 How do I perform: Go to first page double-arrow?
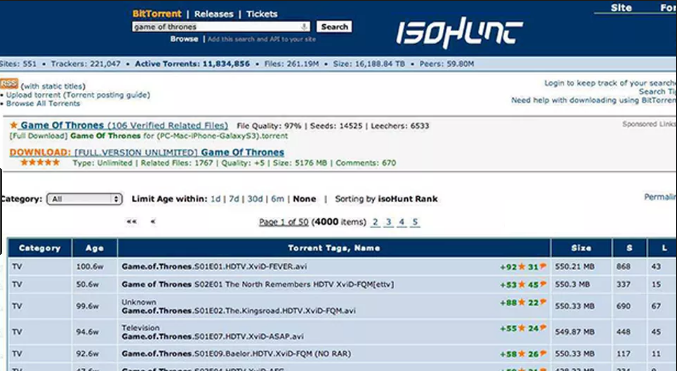(x=132, y=222)
